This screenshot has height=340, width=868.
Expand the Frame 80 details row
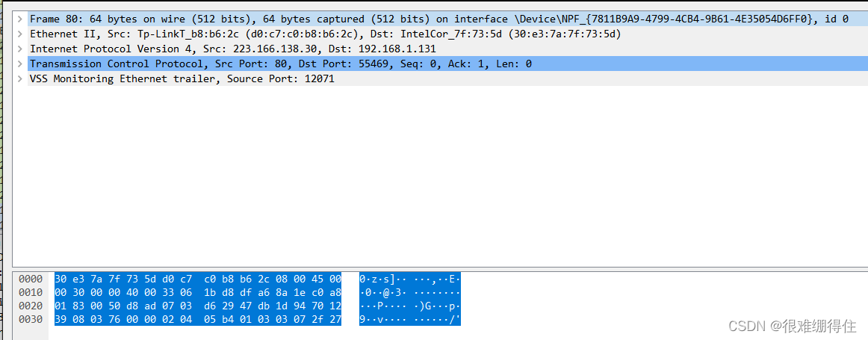point(20,19)
